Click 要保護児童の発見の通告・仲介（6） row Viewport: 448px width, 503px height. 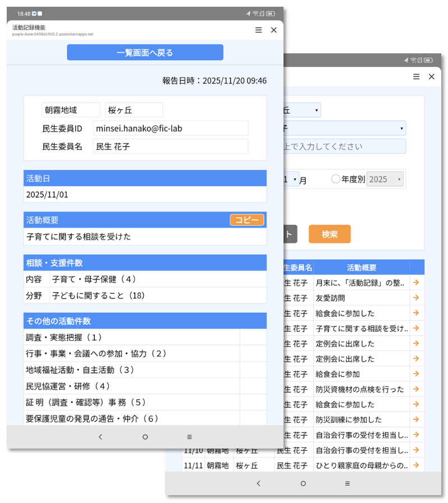(145, 418)
